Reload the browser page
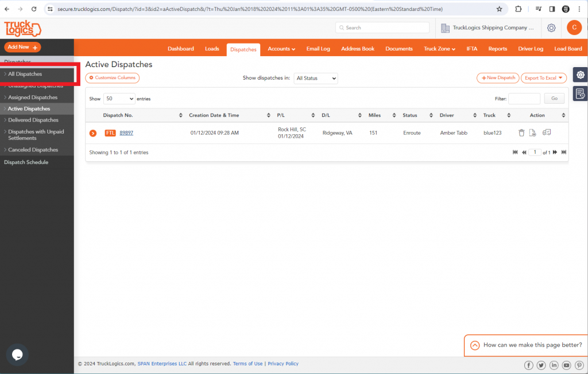The height and width of the screenshot is (374, 588). 34,9
